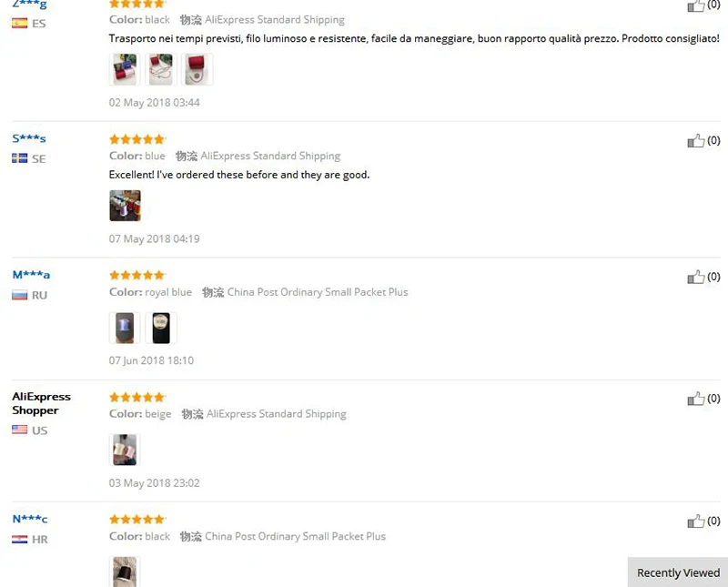The width and height of the screenshot is (728, 587).
Task: Open black spool photo in N***c review
Action: click(x=125, y=572)
